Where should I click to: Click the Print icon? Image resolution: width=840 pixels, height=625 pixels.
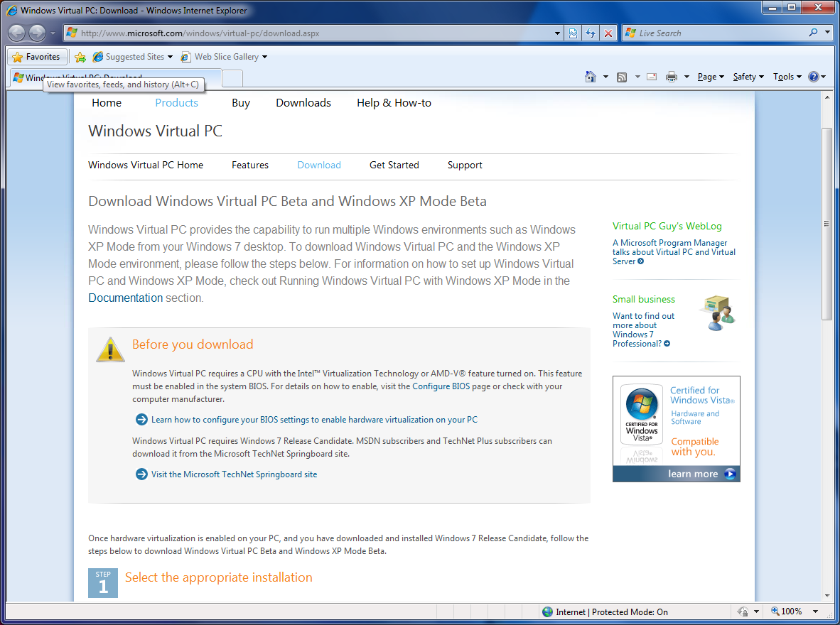tap(672, 77)
